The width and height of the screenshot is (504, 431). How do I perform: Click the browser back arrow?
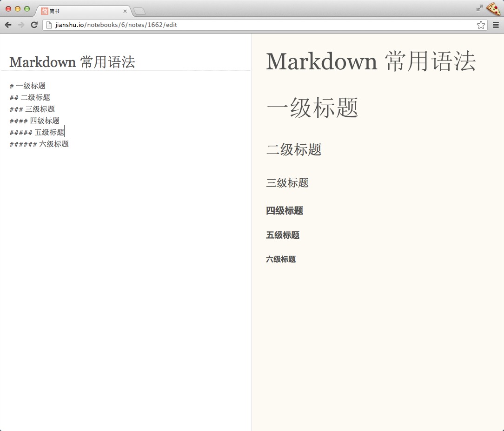pos(8,25)
